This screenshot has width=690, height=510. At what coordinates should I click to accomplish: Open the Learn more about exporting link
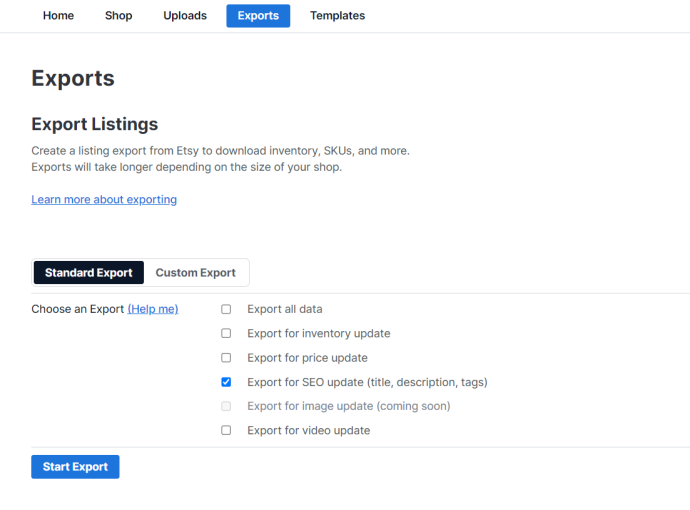click(x=104, y=200)
